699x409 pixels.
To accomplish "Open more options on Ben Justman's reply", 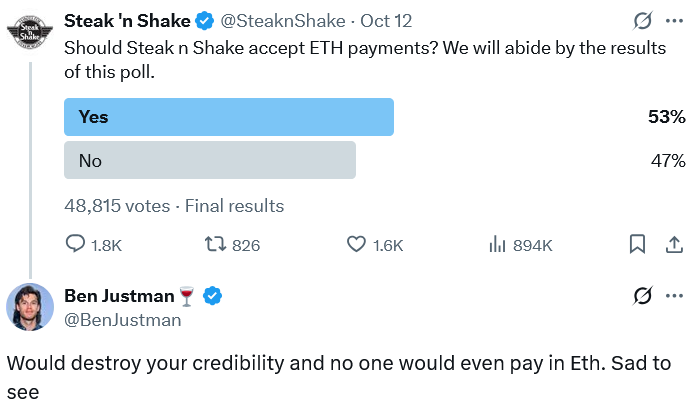I will (x=675, y=295).
